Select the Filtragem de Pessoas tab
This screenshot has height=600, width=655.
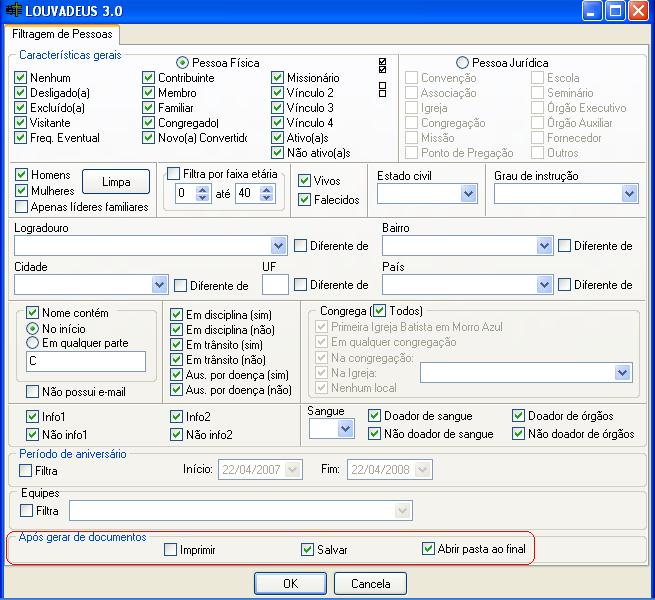pyautogui.click(x=62, y=34)
